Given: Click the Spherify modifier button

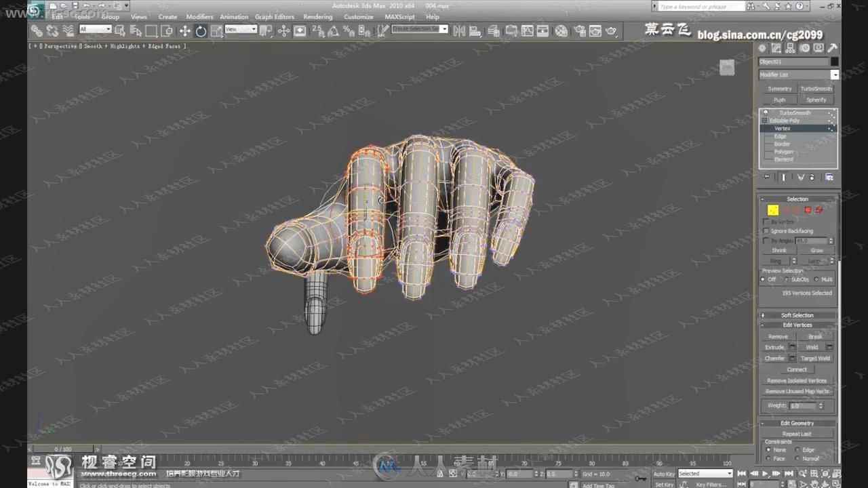Looking at the screenshot, I should [816, 100].
